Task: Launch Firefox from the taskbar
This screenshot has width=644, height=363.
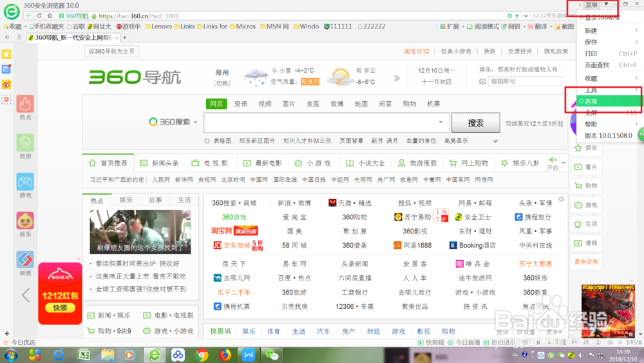Action: pyautogui.click(x=225, y=355)
